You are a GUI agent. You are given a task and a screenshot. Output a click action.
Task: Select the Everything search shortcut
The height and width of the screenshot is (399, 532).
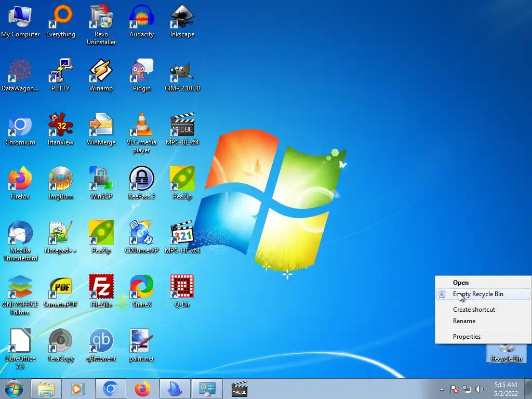tap(61, 21)
